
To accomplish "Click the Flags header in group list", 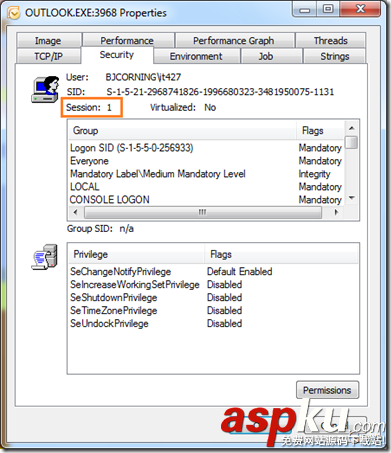I will tap(320, 130).
